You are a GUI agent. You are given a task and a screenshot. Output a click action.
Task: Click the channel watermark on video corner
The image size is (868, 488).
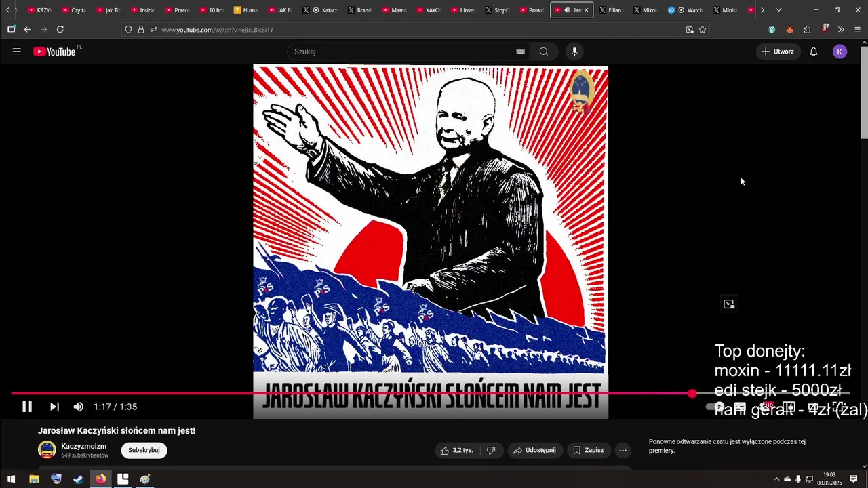pos(581,91)
